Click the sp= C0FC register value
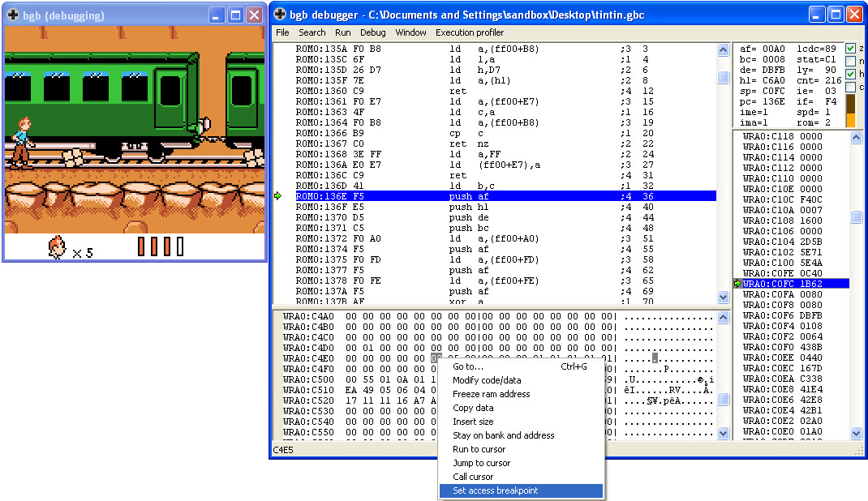Viewport: 868px width, 501px height. click(763, 91)
